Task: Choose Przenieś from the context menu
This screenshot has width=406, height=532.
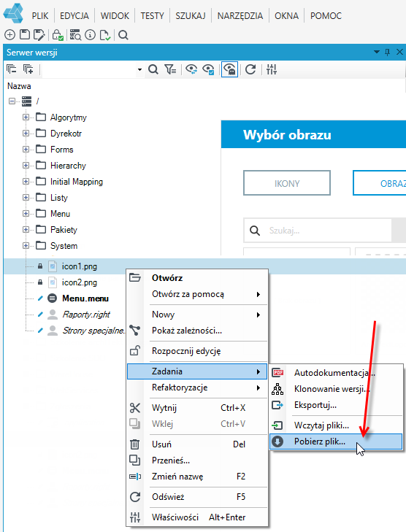Action: click(x=197, y=460)
